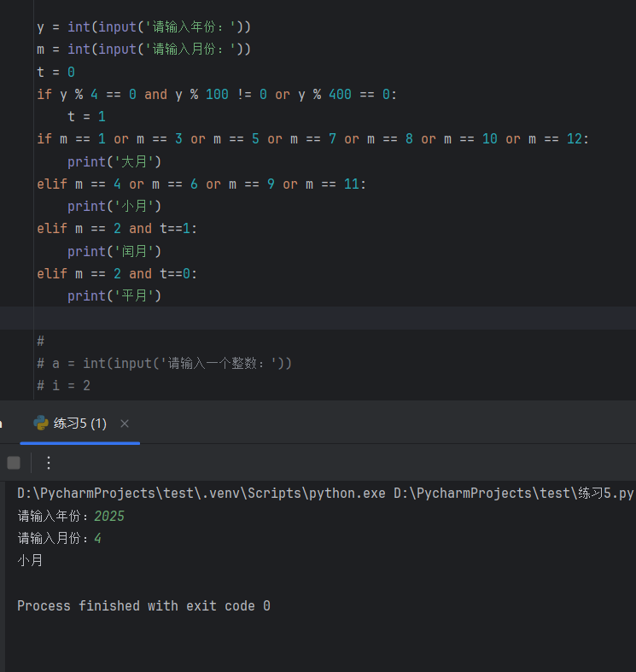Click the indented line t = 1
The image size is (636, 672).
[x=86, y=117]
